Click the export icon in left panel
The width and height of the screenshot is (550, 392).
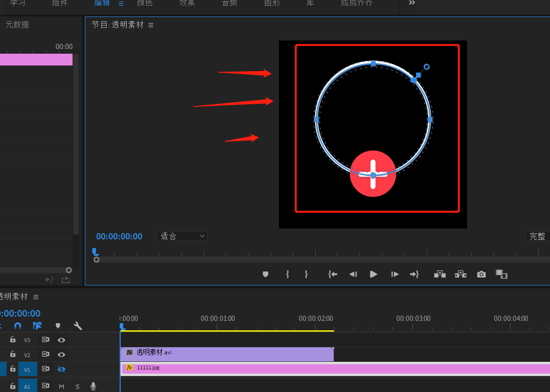click(66, 279)
